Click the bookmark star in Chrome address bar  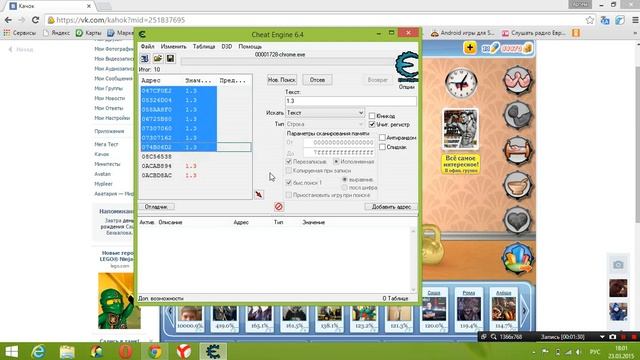tap(589, 20)
